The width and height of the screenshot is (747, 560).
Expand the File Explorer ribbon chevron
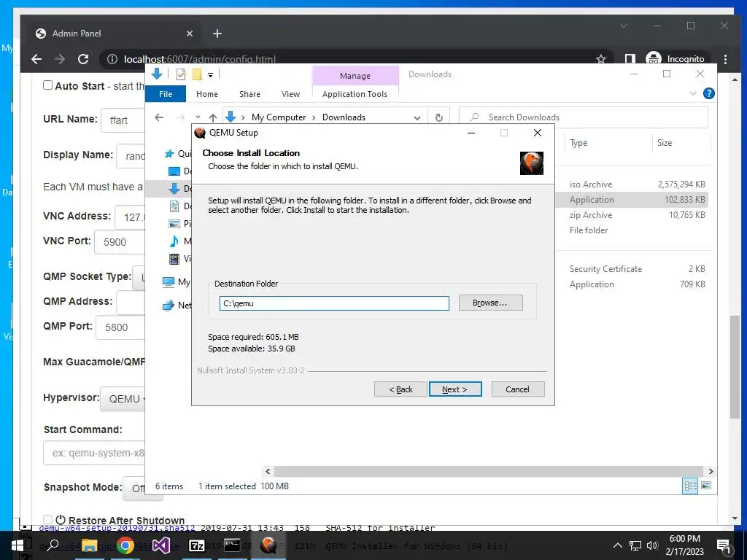693,93
